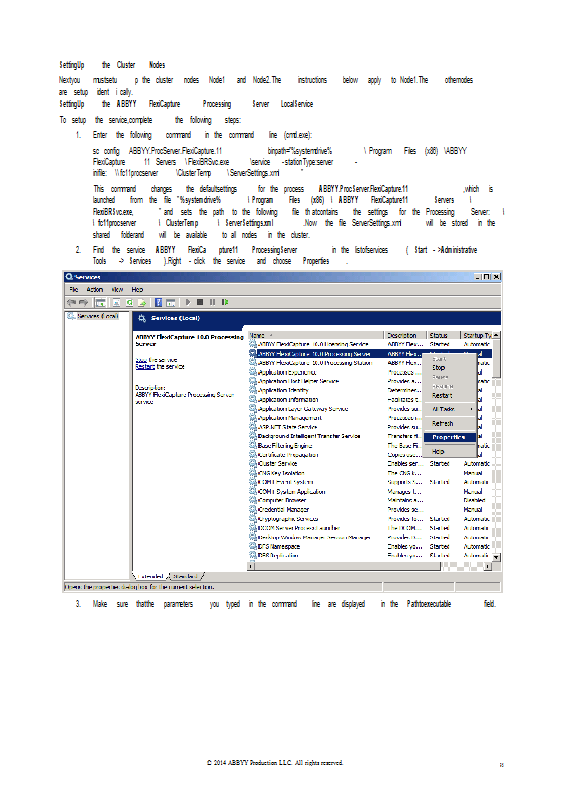Click the gear icon beside Credential Manager
The image size is (566, 800).
252,509
